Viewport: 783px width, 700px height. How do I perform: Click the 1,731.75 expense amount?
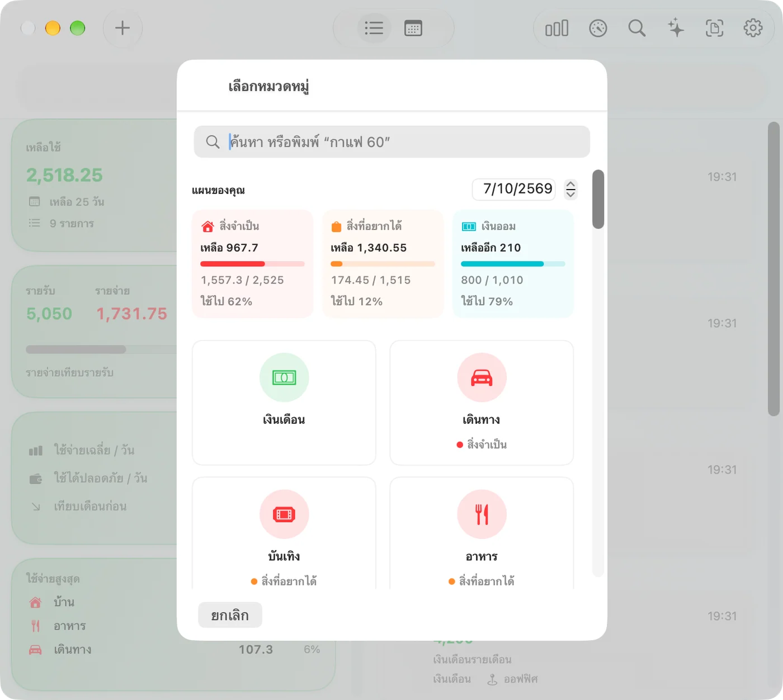[131, 314]
